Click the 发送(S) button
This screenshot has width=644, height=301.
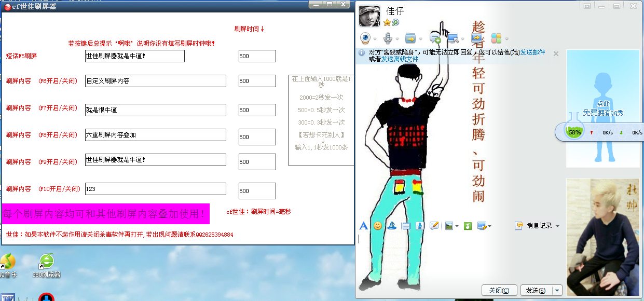536,290
